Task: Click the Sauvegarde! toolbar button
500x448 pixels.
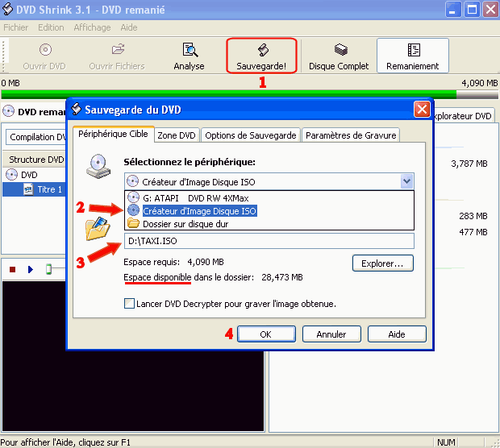Action: pos(261,56)
